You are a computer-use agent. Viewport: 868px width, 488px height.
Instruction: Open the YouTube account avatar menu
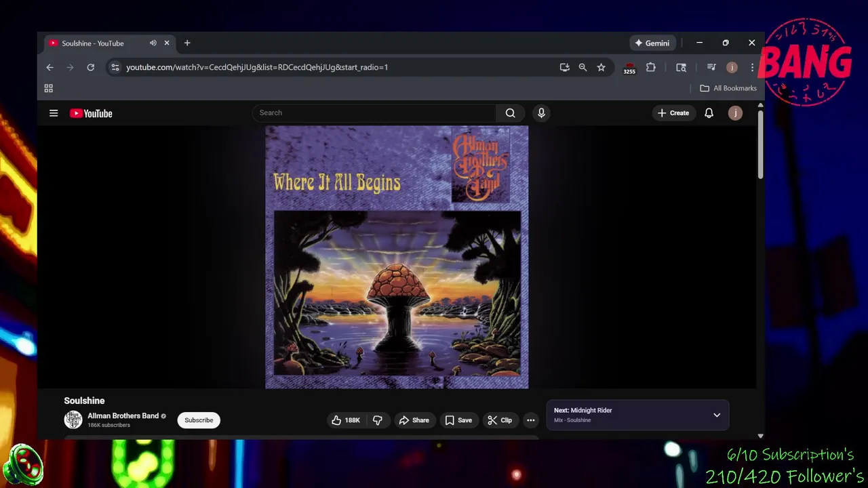pyautogui.click(x=735, y=113)
